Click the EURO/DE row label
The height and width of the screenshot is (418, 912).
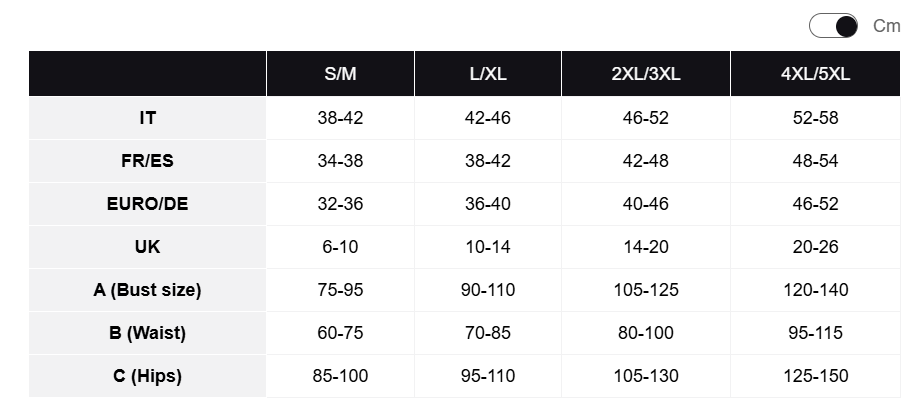(x=147, y=204)
